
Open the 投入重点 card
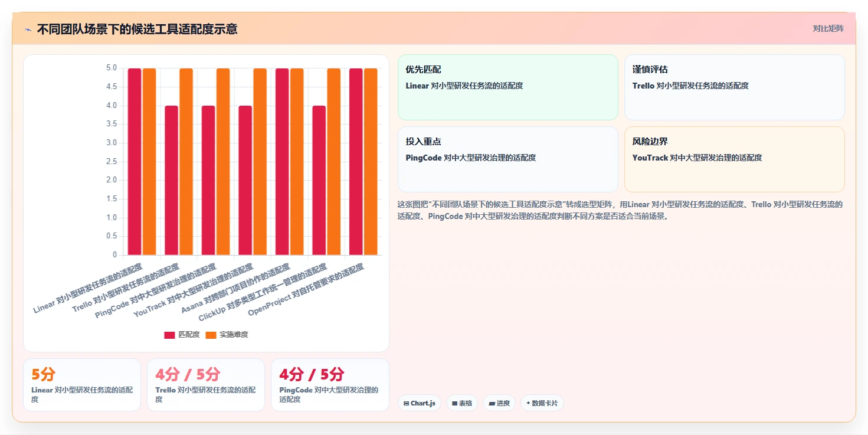coord(508,159)
